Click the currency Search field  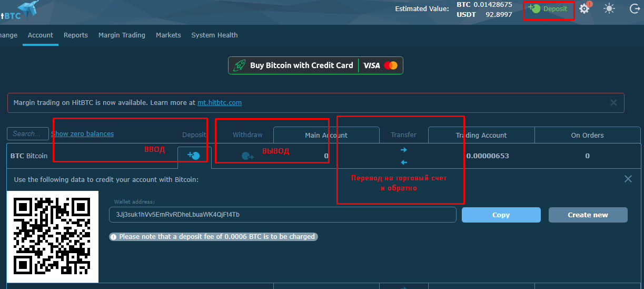[28, 134]
